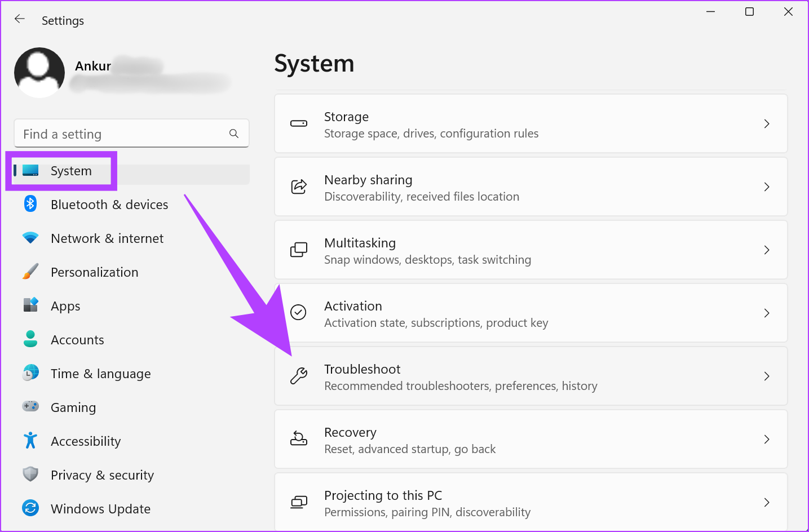Open Time & language settings
Image resolution: width=809 pixels, height=532 pixels.
click(x=101, y=374)
